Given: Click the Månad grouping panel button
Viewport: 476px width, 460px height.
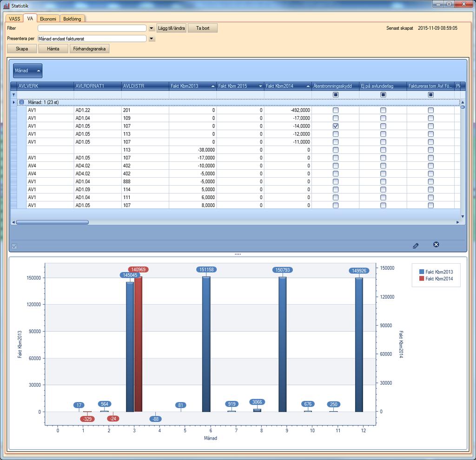Looking at the screenshot, I should click(x=27, y=71).
